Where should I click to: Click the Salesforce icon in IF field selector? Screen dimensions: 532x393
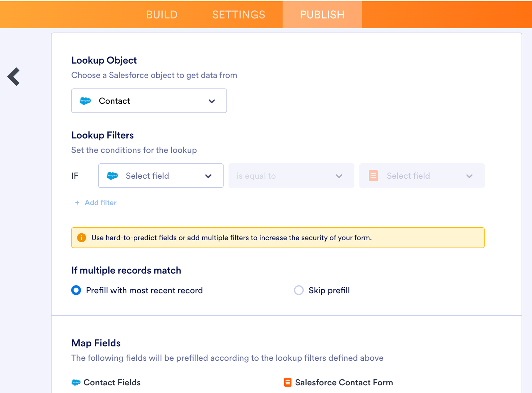(x=112, y=176)
